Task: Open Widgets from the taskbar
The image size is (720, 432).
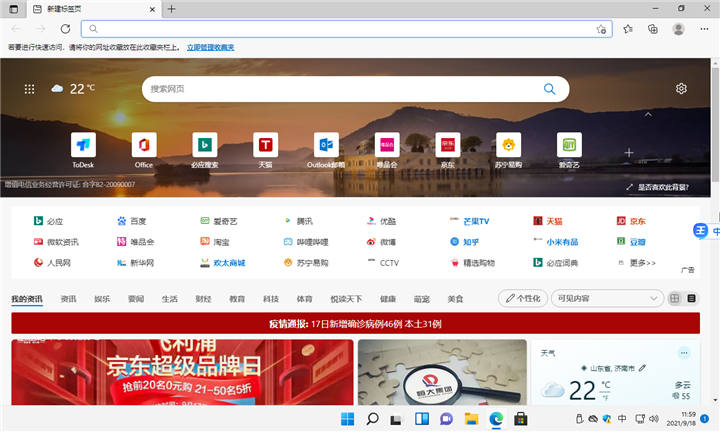Action: (x=422, y=419)
